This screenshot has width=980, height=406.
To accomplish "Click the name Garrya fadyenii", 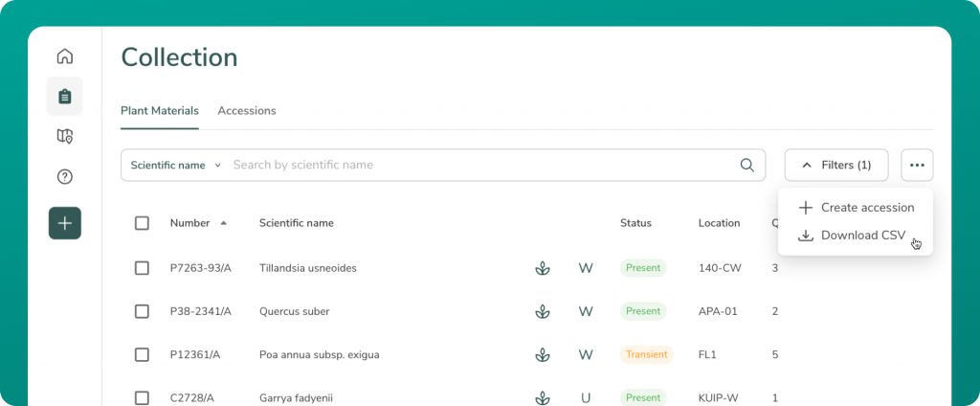I will click(297, 398).
